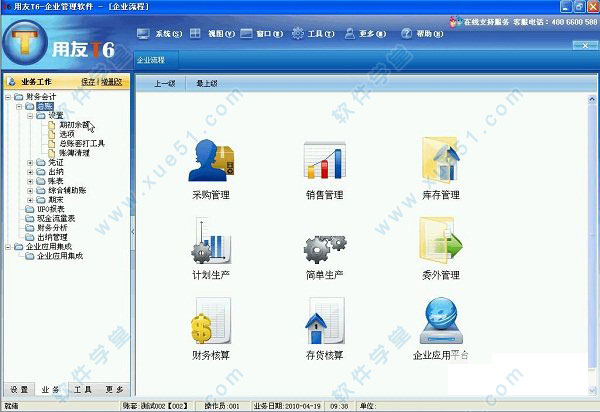Open the 视图(V) menu
Image resolution: width=600 pixels, height=412 pixels.
(212, 34)
